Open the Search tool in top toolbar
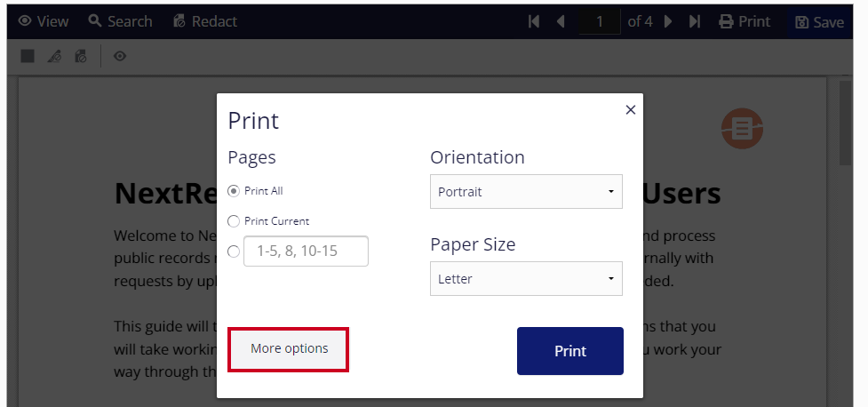Image resolution: width=868 pixels, height=407 pixels. pyautogui.click(x=120, y=21)
